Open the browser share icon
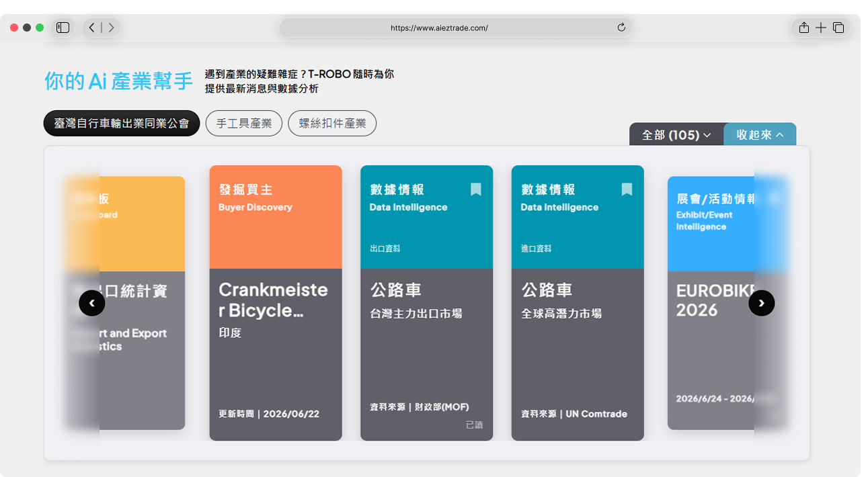 coord(803,28)
